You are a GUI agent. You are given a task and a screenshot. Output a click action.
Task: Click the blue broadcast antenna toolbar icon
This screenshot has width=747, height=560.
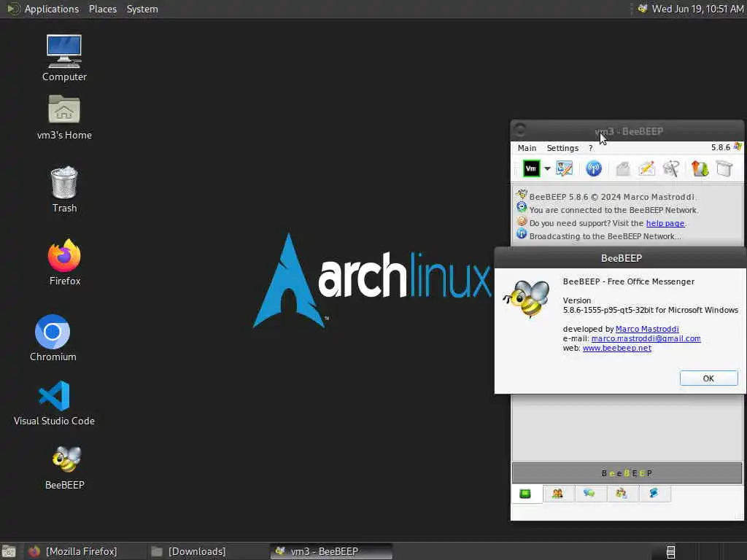[x=594, y=168]
